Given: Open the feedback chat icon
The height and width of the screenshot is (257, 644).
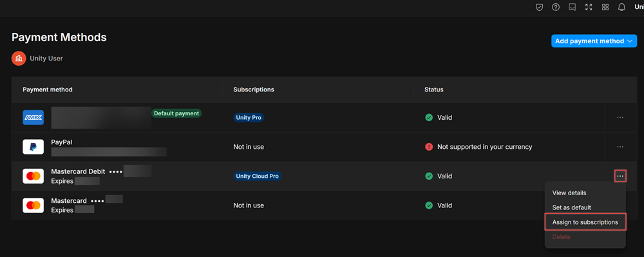Looking at the screenshot, I should coord(572,7).
